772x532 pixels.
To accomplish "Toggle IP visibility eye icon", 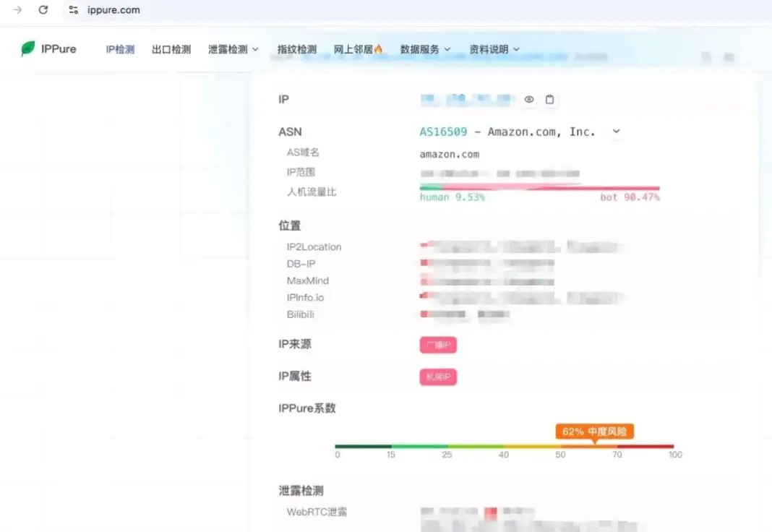I will point(529,100).
